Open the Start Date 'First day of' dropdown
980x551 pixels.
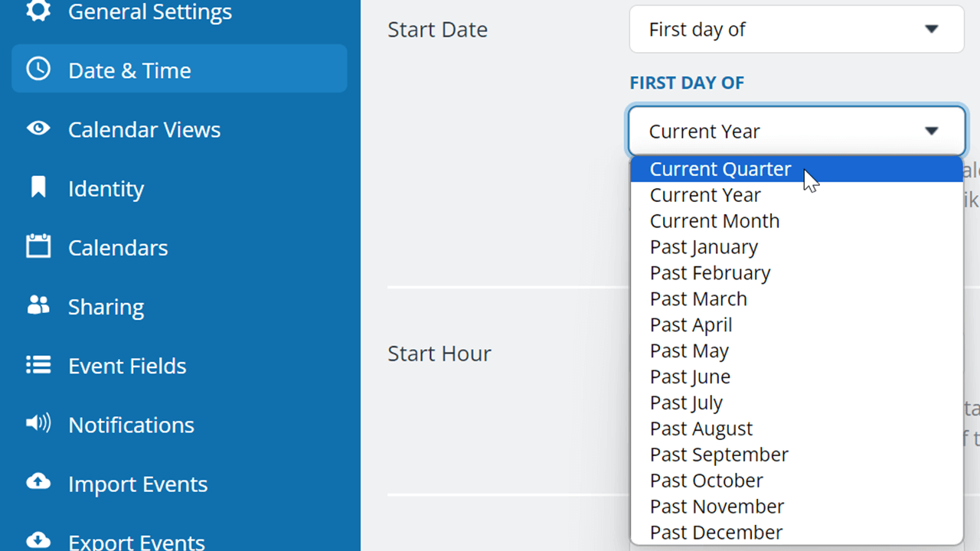pyautogui.click(x=796, y=29)
